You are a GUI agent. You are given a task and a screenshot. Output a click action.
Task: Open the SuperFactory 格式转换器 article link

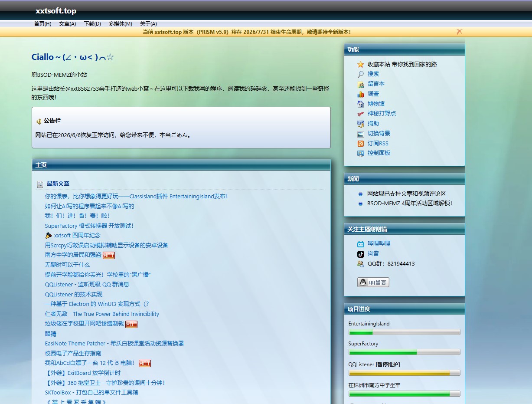click(89, 226)
